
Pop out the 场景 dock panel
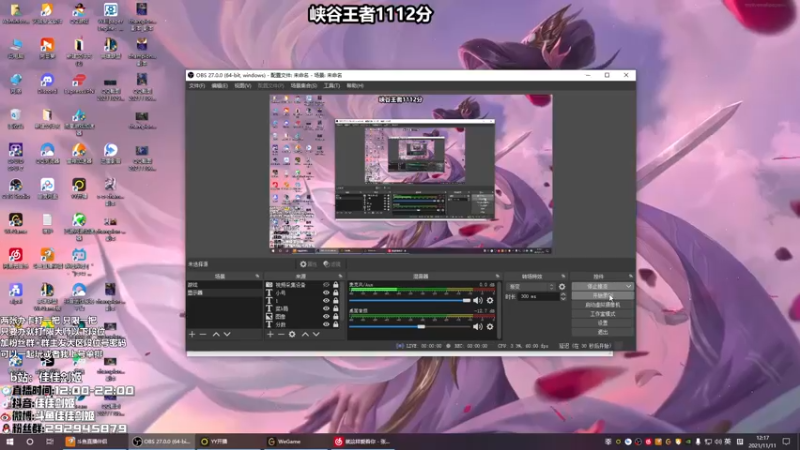[x=257, y=276]
